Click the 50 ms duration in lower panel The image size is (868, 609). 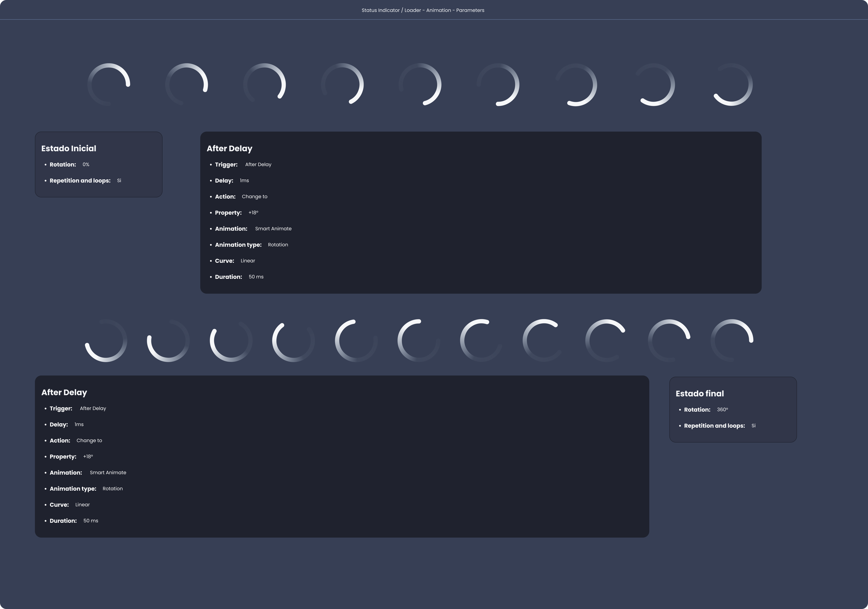click(x=91, y=521)
